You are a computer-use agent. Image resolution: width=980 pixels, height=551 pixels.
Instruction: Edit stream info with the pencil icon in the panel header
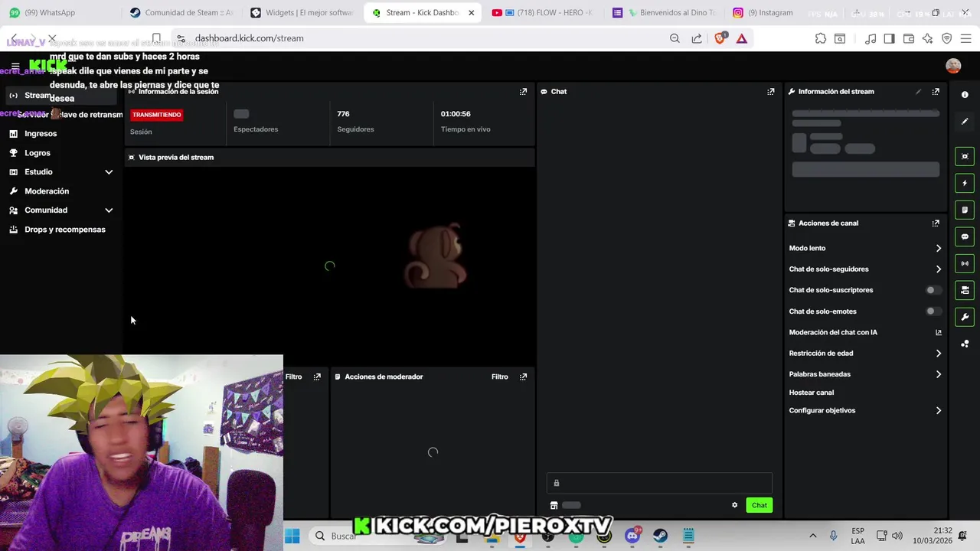[918, 91]
